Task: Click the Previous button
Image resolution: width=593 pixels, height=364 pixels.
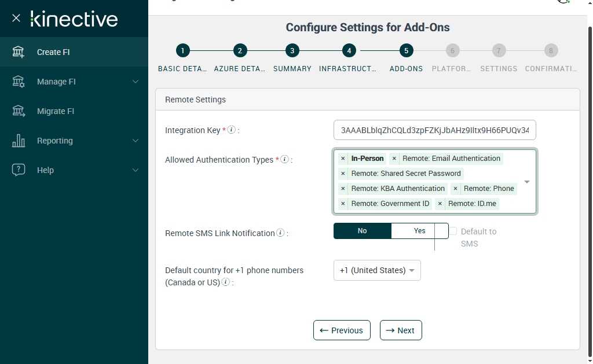Action: (x=342, y=330)
